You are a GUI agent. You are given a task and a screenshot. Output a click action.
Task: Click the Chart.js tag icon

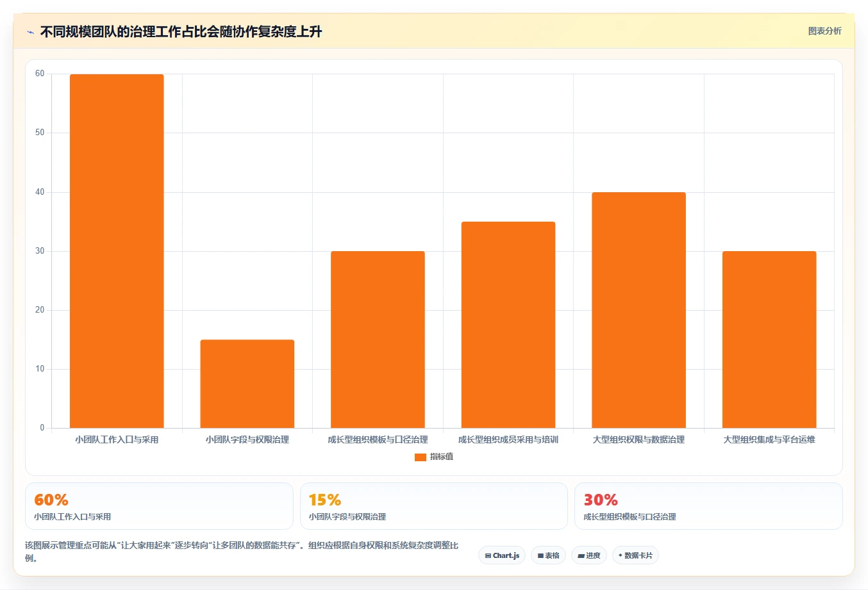(x=488, y=555)
